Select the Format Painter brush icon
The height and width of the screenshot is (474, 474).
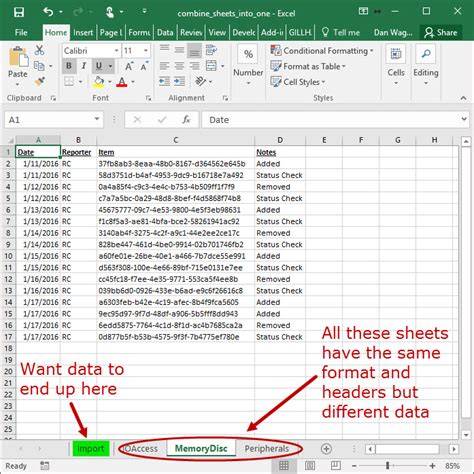(x=40, y=81)
